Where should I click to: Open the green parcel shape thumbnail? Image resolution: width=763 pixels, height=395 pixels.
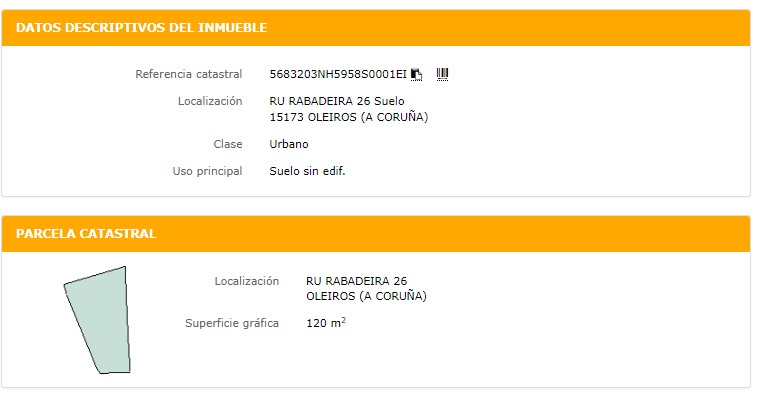[98, 320]
